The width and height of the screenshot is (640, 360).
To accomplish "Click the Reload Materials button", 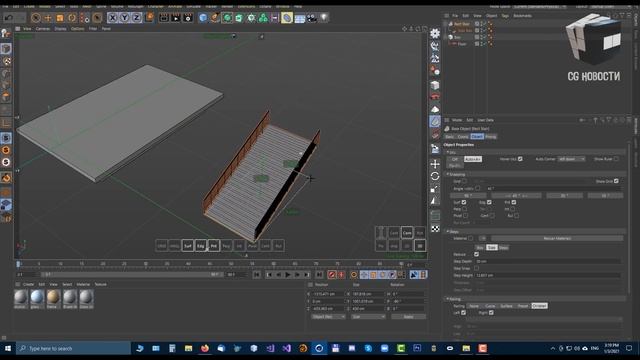I will pyautogui.click(x=557, y=238).
